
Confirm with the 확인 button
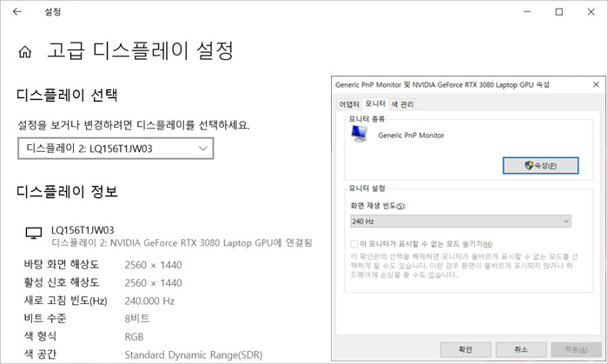[x=466, y=348]
